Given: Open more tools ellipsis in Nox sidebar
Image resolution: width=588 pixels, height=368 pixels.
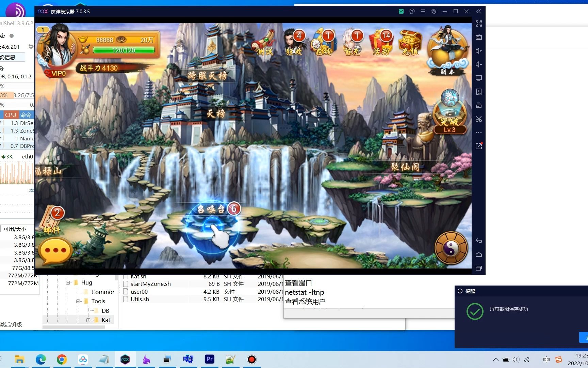Looking at the screenshot, I should pos(479,132).
